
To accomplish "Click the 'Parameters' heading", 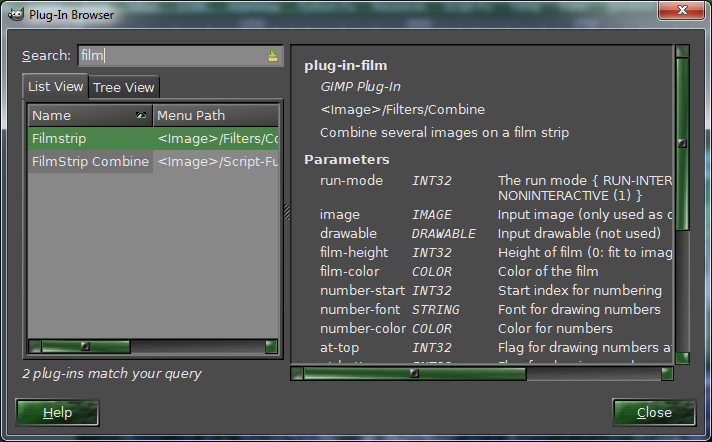I will [347, 159].
